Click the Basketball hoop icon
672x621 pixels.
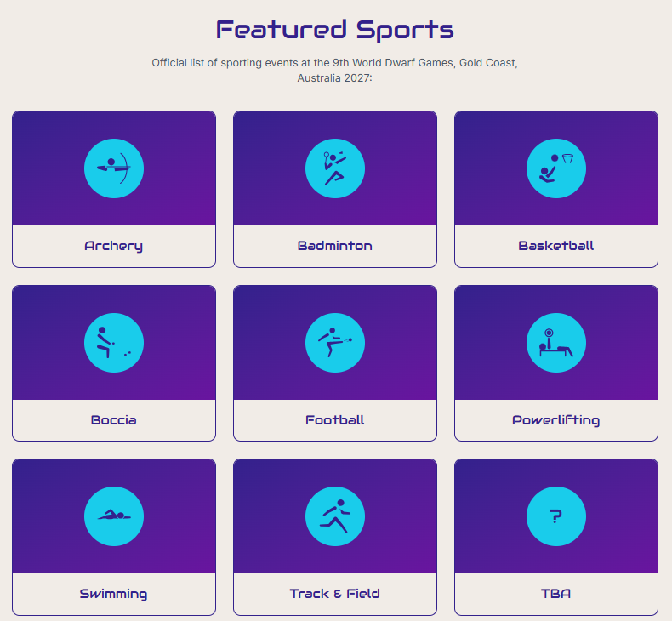tap(556, 168)
